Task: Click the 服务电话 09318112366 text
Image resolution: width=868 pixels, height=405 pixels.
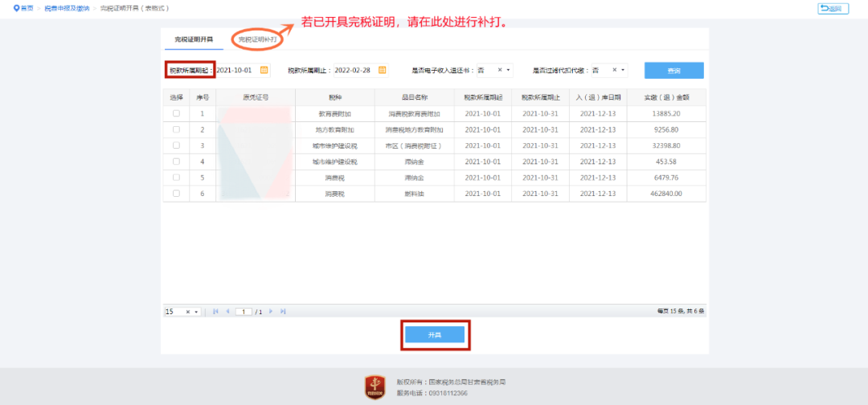Action: tap(432, 393)
